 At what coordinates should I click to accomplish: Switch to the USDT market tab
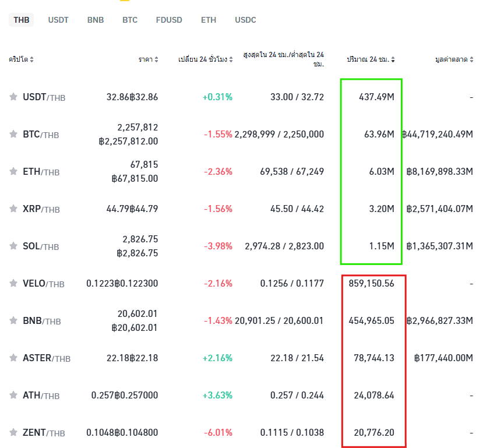58,20
